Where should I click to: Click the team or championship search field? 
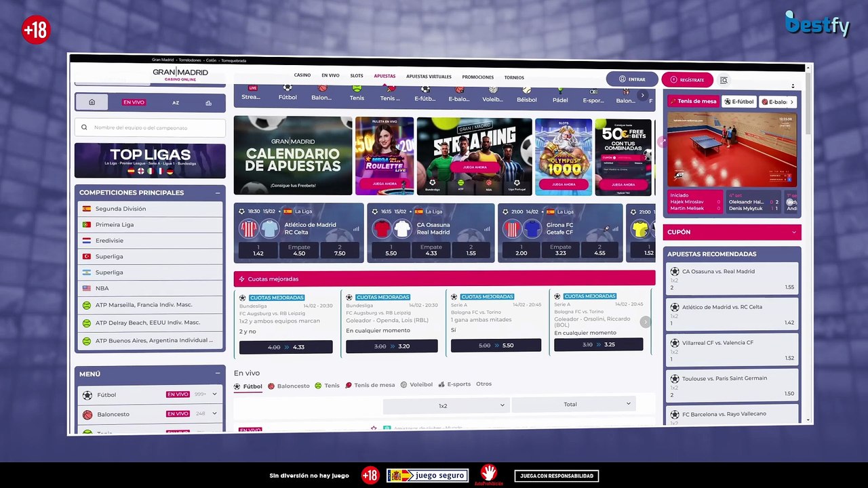click(150, 127)
